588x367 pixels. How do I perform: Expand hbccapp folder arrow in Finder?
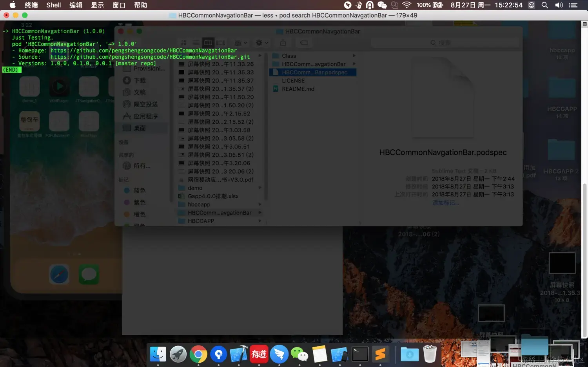tap(260, 204)
